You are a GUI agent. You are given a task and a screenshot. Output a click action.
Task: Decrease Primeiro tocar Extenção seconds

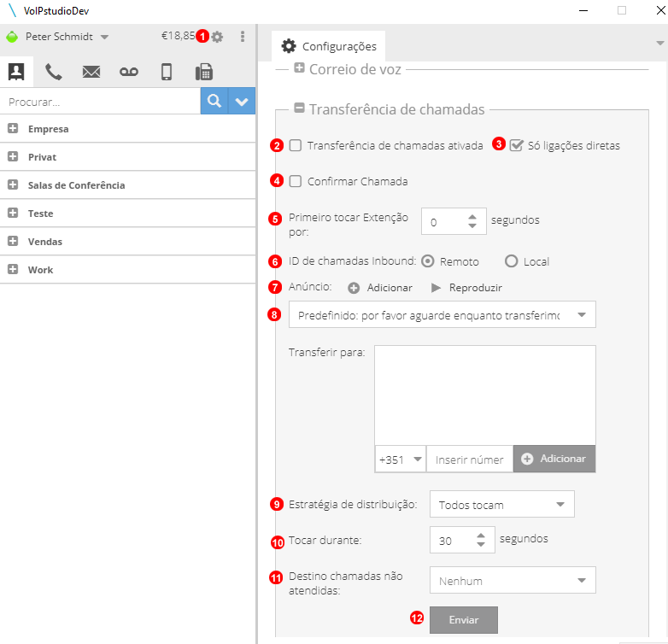click(x=472, y=225)
